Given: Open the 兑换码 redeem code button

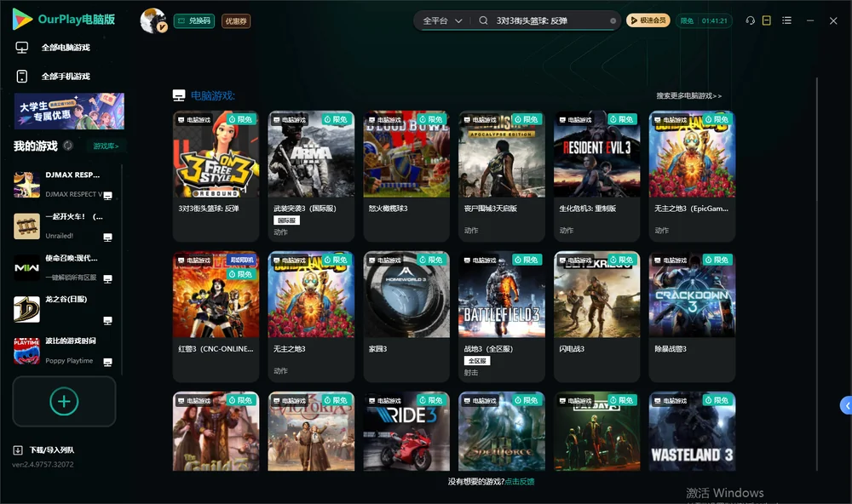Looking at the screenshot, I should coord(194,21).
